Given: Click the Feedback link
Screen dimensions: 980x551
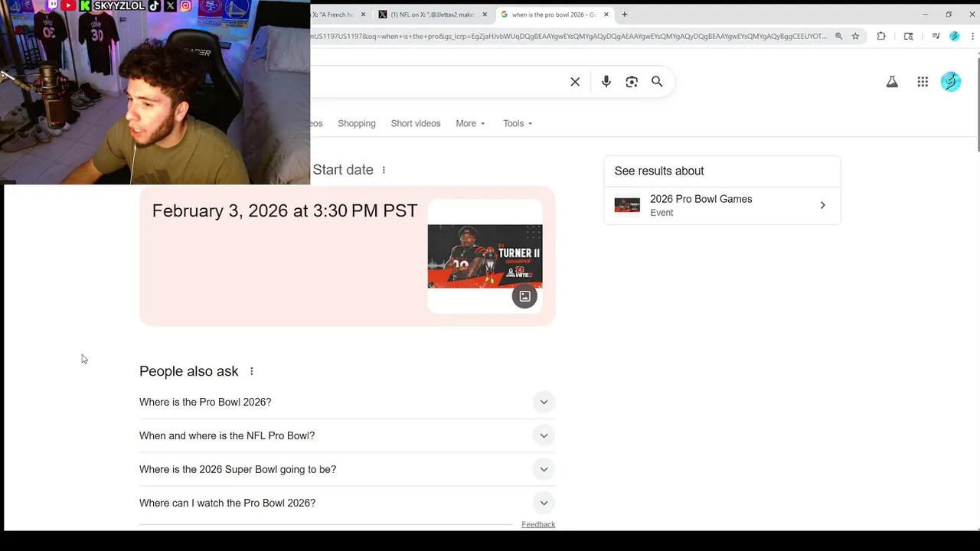Looking at the screenshot, I should tap(538, 524).
